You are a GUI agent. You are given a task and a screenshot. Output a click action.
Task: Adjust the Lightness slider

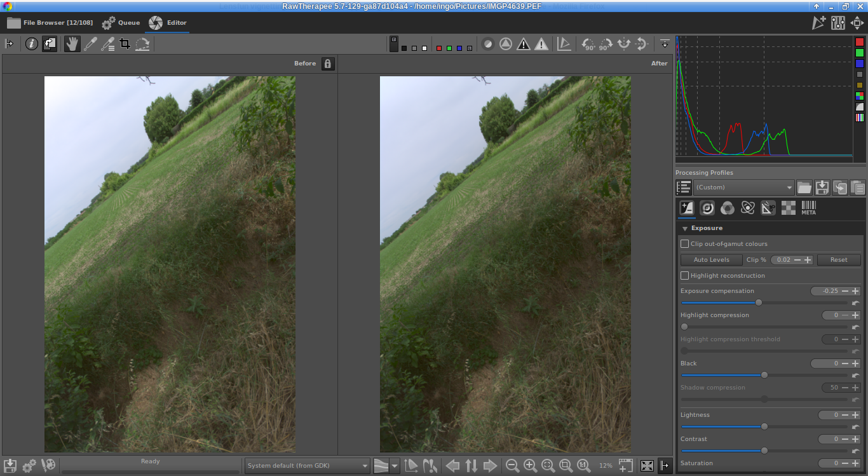764,426
